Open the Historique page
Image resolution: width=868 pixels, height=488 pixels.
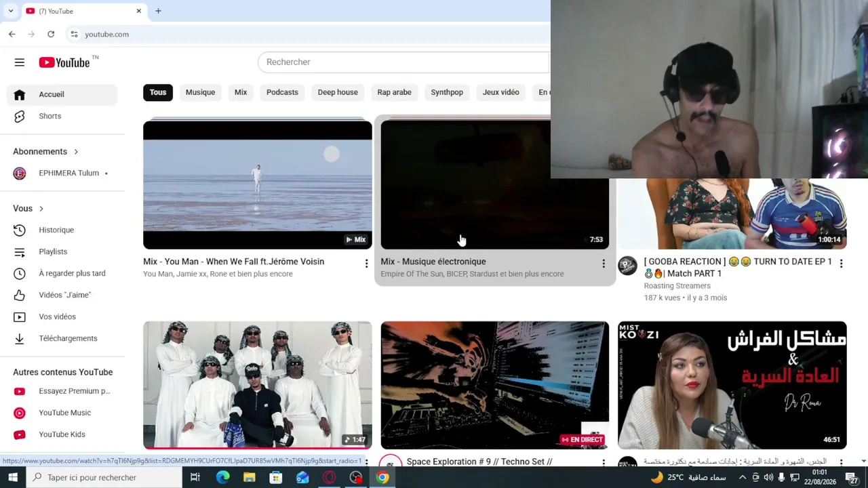click(62, 230)
